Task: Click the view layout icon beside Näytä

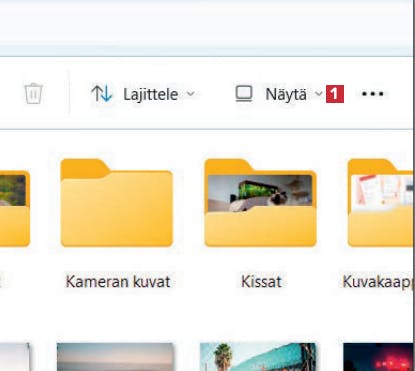Action: click(244, 94)
